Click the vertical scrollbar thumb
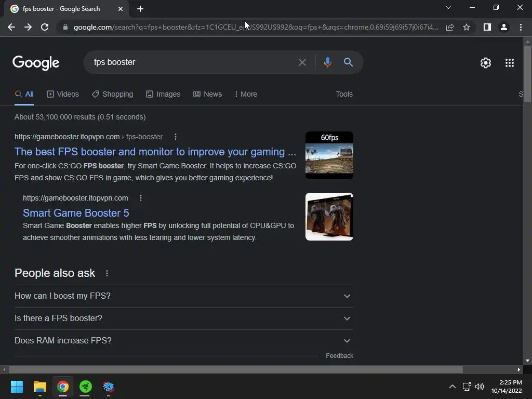532x399 pixels. point(527,74)
